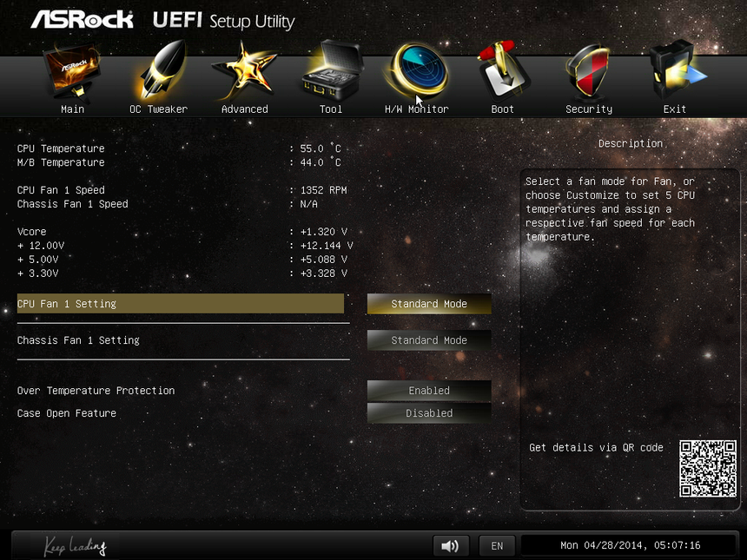This screenshot has height=560, width=747.
Task: Disable the Case Open Feature
Action: [429, 413]
